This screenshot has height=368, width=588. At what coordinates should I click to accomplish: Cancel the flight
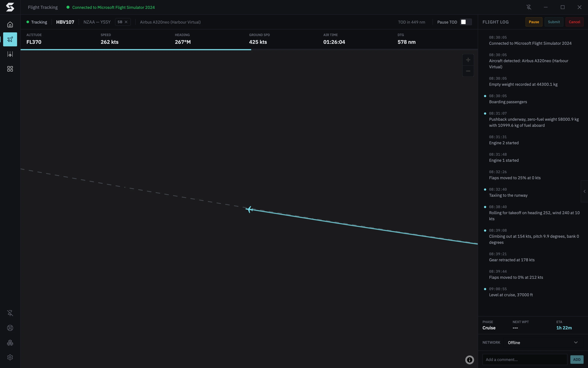tap(574, 22)
